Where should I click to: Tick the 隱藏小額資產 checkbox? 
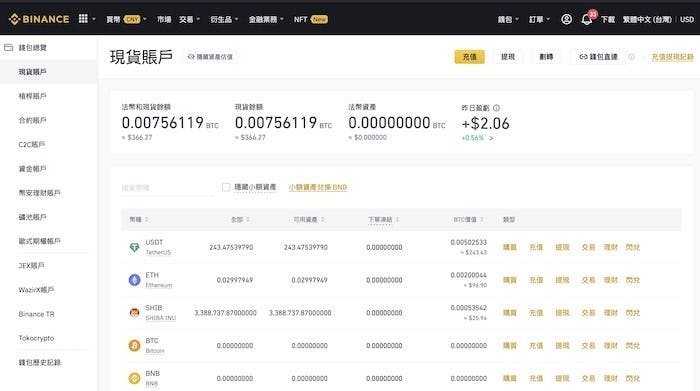tap(226, 187)
